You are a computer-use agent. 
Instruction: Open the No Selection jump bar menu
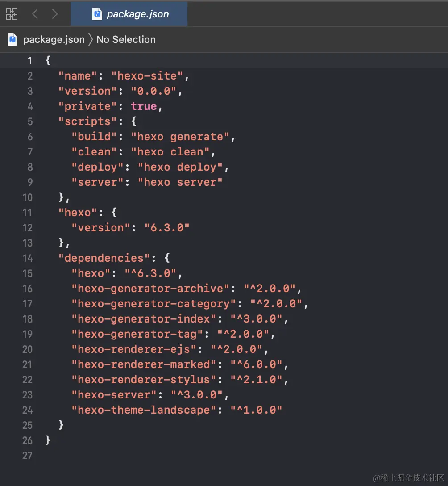126,39
